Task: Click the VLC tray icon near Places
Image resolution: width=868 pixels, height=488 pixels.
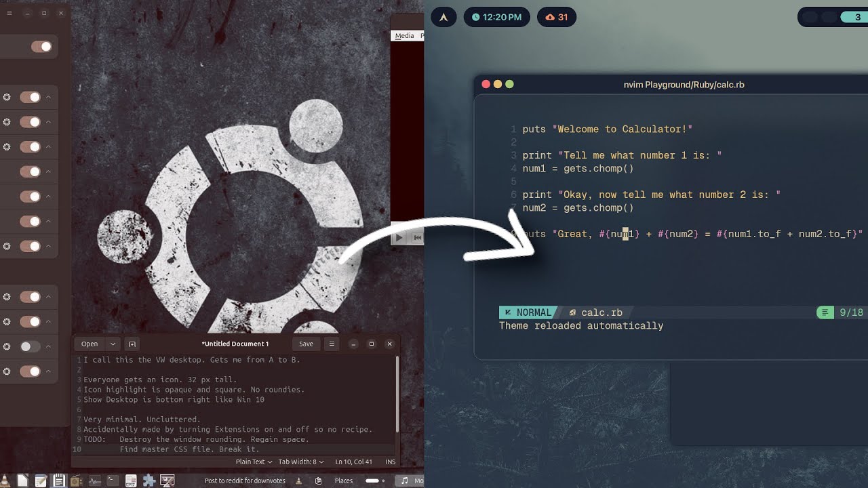Action: (298, 481)
